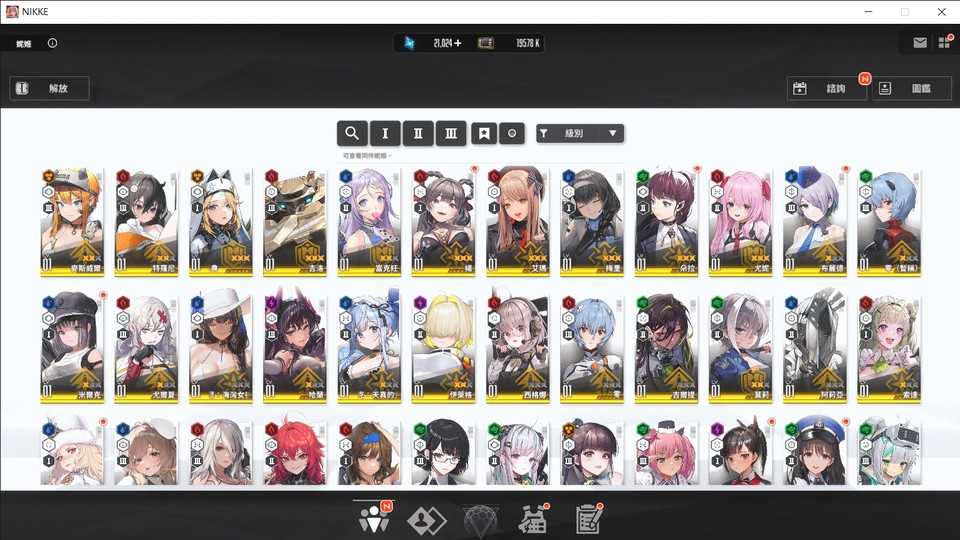Open the mail envelope icon
The image size is (960, 540).
(x=919, y=43)
